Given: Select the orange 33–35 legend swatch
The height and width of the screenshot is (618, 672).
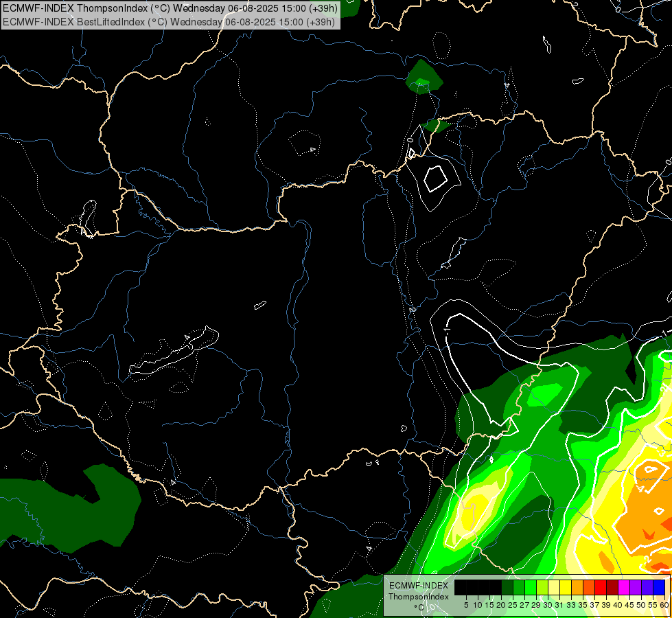Looking at the screenshot, I should [578, 588].
